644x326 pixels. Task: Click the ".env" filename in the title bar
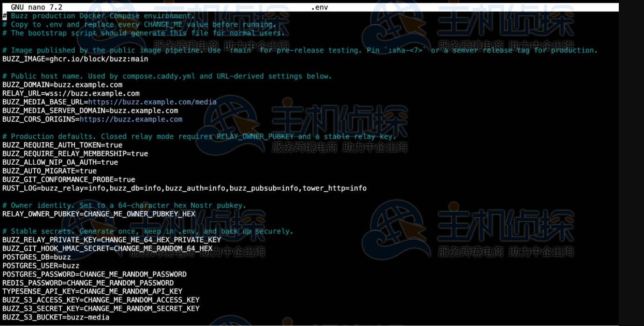(319, 7)
